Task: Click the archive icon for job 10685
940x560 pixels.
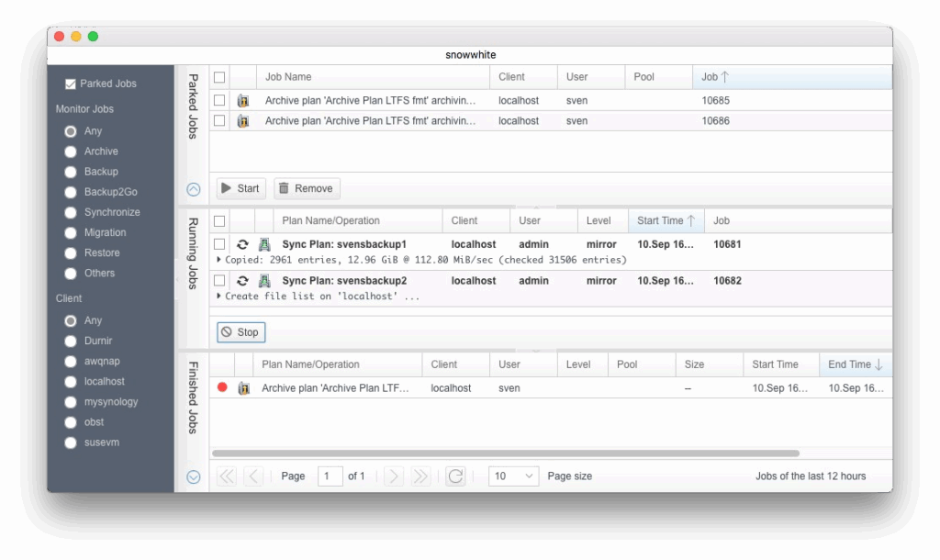Action: (243, 100)
